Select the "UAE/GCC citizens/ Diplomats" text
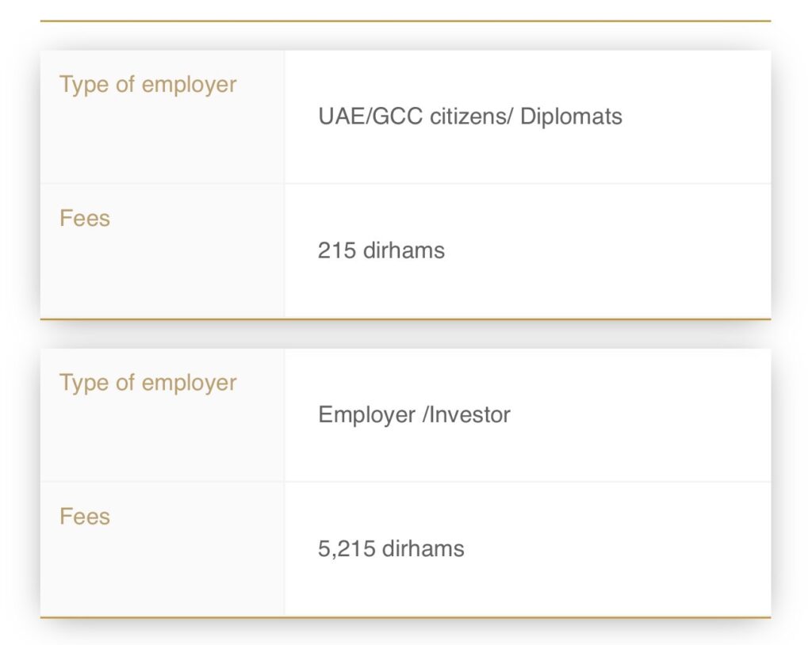This screenshot has width=812, height=645. click(x=469, y=116)
